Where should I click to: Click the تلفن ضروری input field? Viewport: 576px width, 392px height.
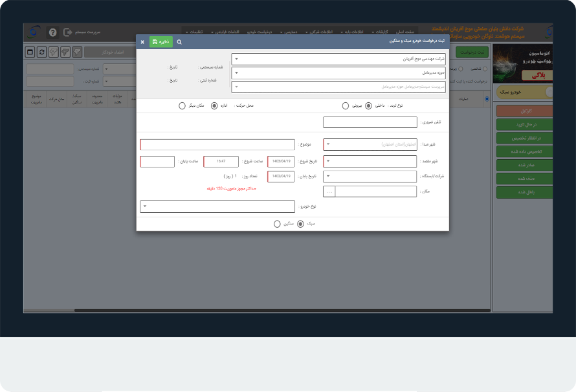click(x=370, y=122)
